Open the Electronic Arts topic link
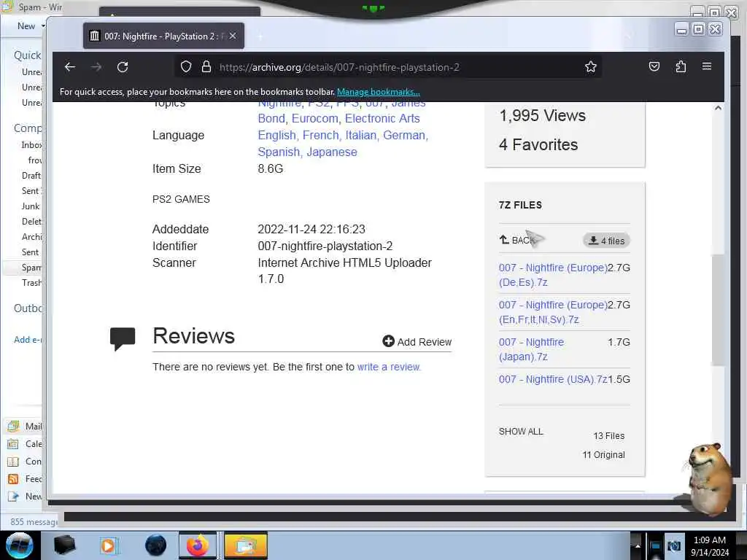747x560 pixels. [x=382, y=119]
